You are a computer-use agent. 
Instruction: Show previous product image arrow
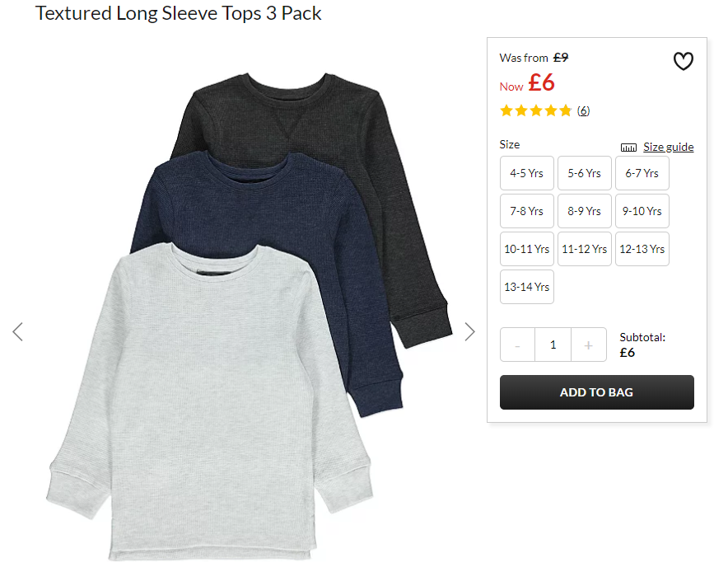click(x=17, y=332)
